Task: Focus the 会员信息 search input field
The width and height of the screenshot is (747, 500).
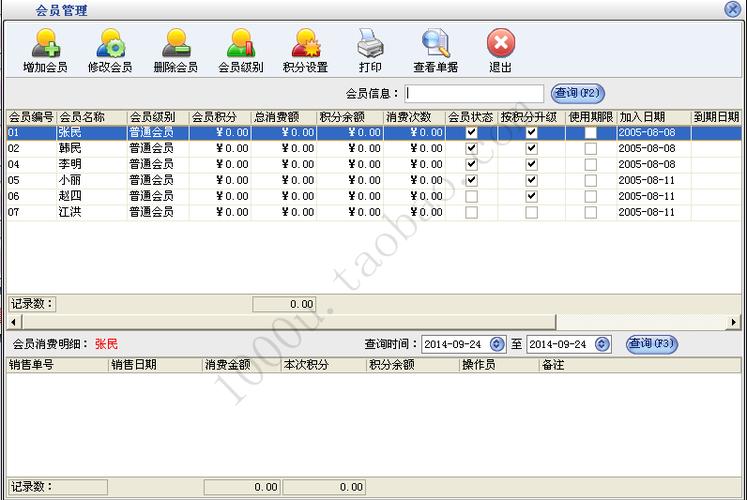Action: tap(474, 93)
